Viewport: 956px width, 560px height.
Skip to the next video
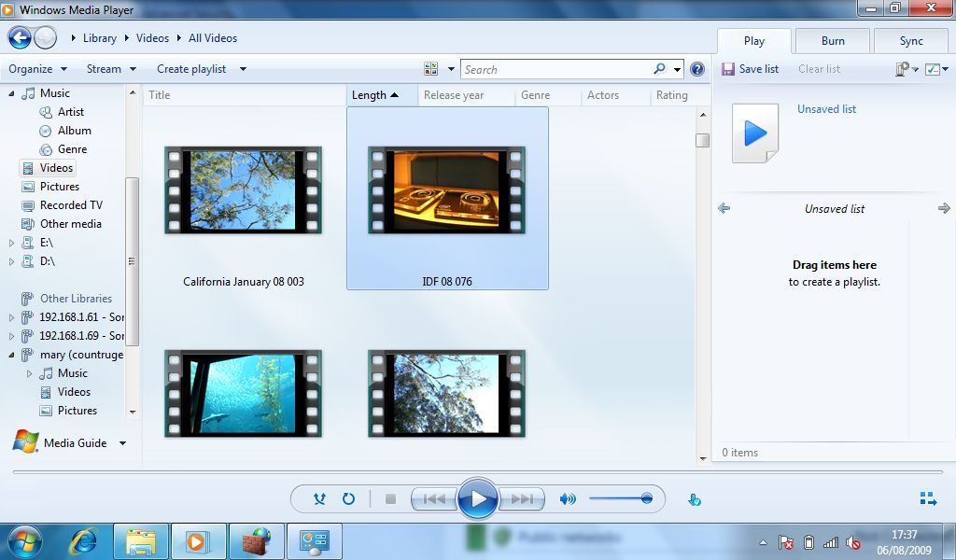523,498
